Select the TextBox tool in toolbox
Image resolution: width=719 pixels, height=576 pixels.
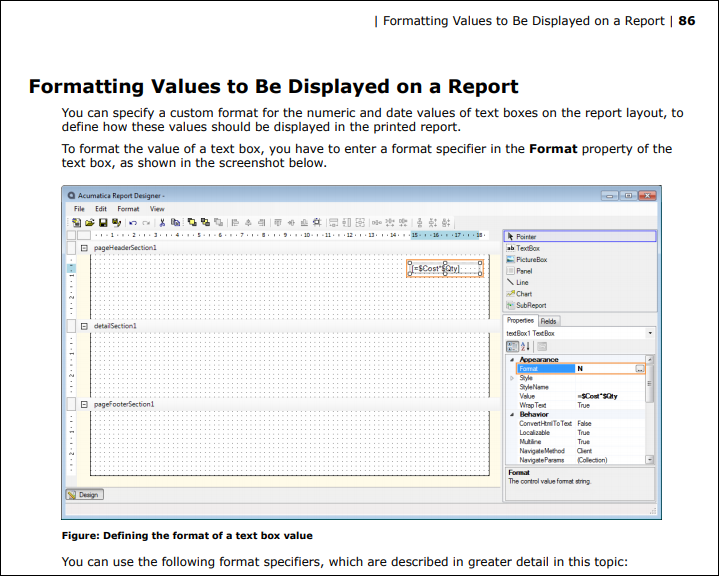[526, 248]
